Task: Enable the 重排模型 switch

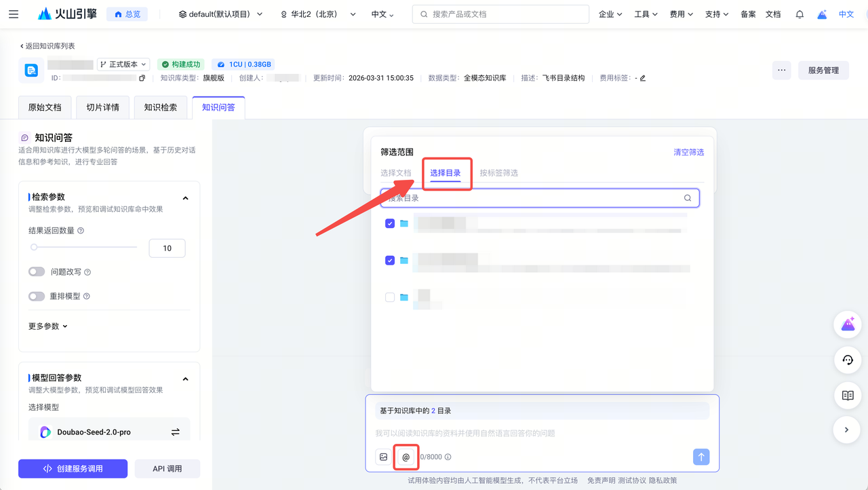Action: pos(37,296)
